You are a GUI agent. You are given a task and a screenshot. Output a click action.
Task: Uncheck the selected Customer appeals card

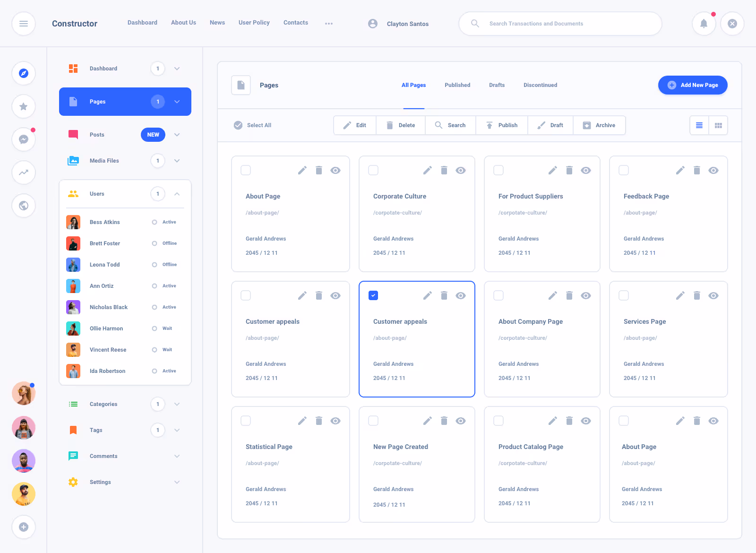pyautogui.click(x=373, y=295)
